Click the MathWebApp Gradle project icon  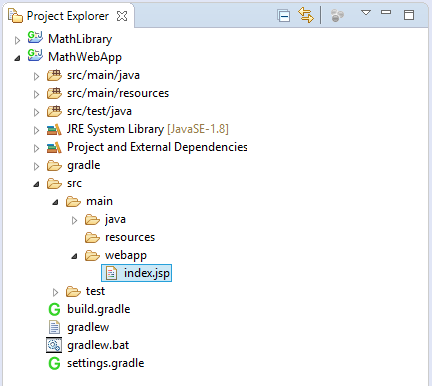pyautogui.click(x=35, y=56)
